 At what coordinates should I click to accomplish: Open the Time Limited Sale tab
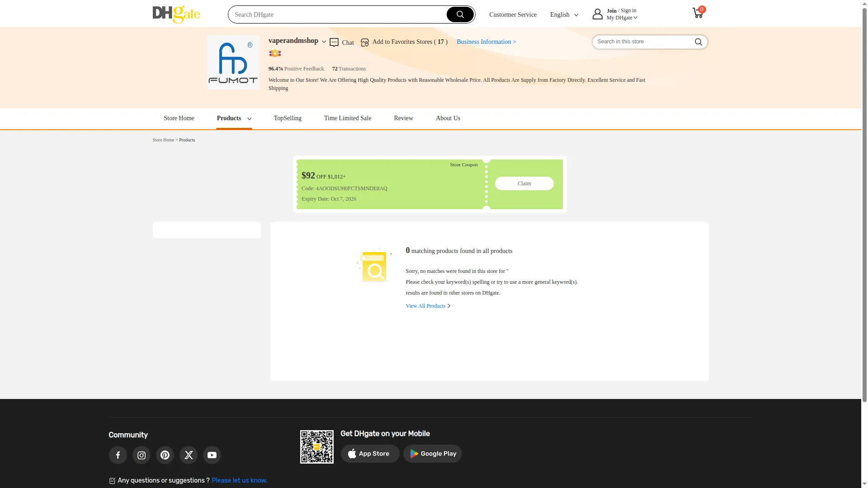coord(348,118)
